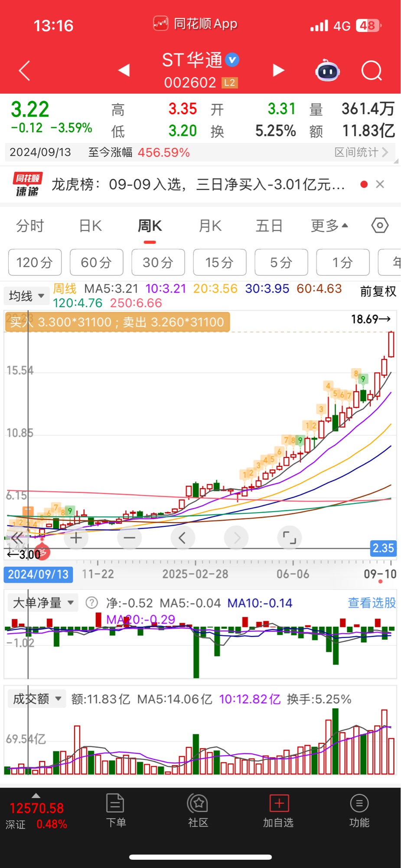Open the 龙虎榜 news flash headline
Image resolution: width=401 pixels, height=868 pixels.
tap(198, 184)
